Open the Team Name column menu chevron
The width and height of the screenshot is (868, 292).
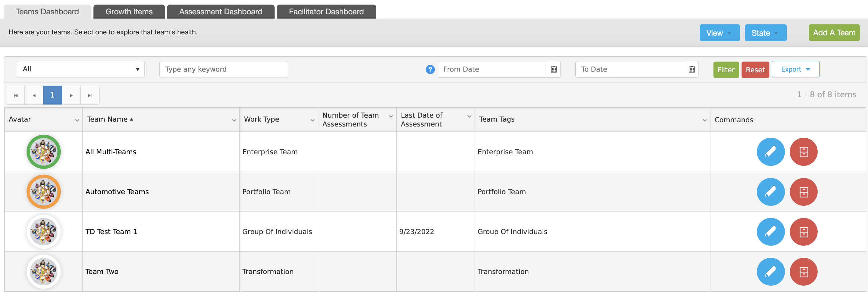tap(234, 120)
